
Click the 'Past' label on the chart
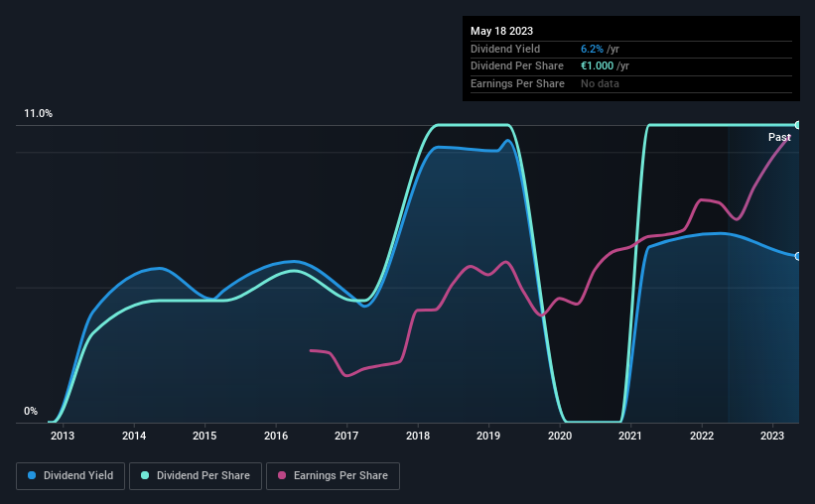(x=779, y=137)
